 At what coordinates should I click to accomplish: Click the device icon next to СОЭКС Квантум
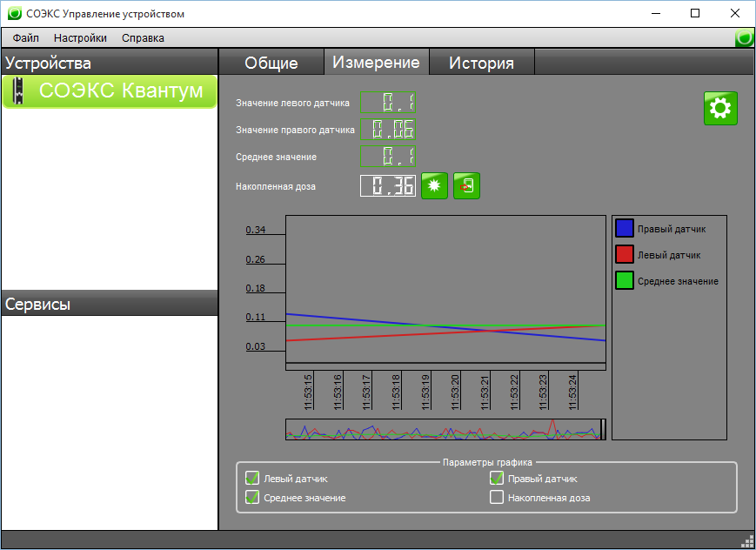(18, 91)
